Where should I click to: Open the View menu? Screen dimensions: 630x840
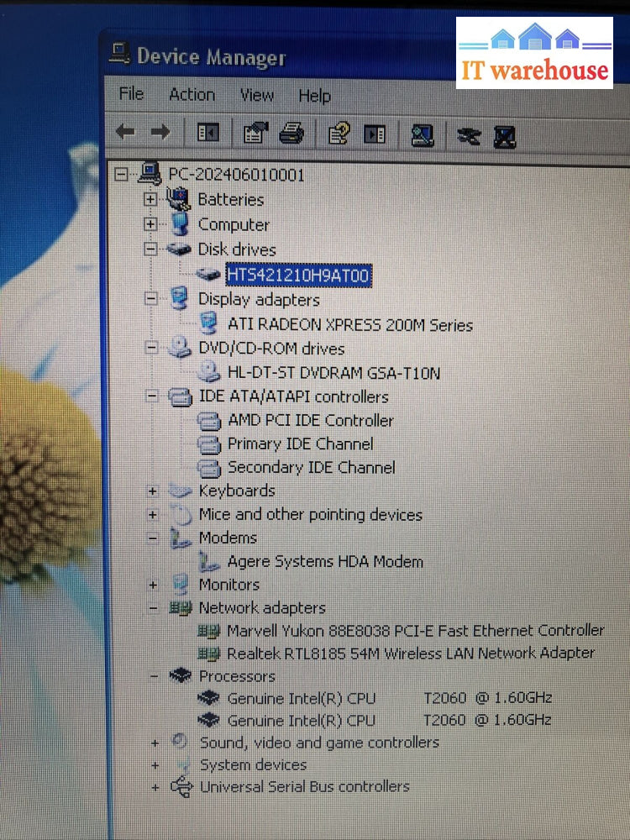(x=256, y=96)
